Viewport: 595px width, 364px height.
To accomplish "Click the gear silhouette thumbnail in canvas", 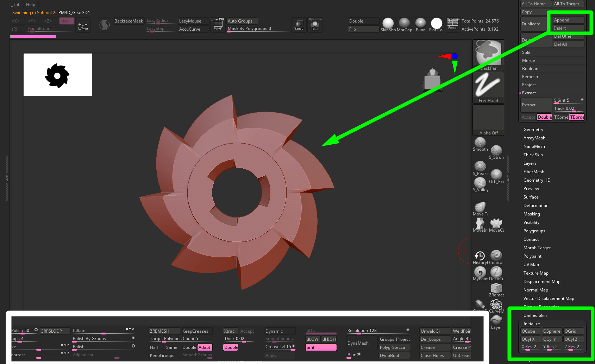I will [x=57, y=75].
